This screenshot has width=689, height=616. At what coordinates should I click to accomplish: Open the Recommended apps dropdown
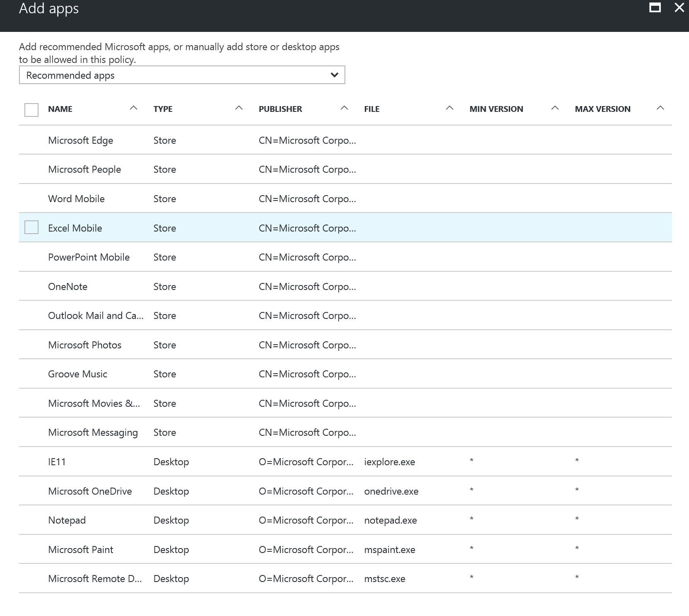[x=182, y=75]
